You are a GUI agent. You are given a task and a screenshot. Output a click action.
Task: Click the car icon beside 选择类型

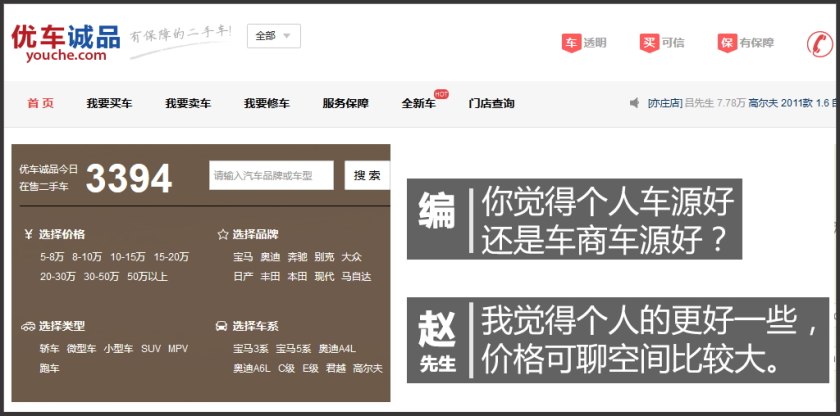[28, 326]
